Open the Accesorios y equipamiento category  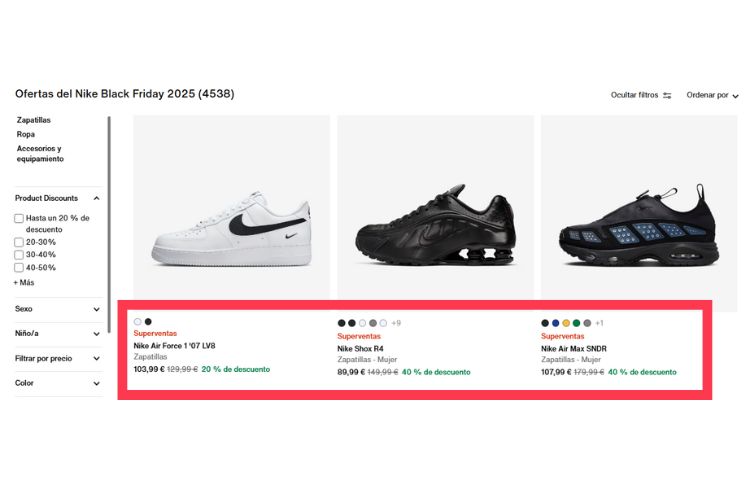(39, 153)
